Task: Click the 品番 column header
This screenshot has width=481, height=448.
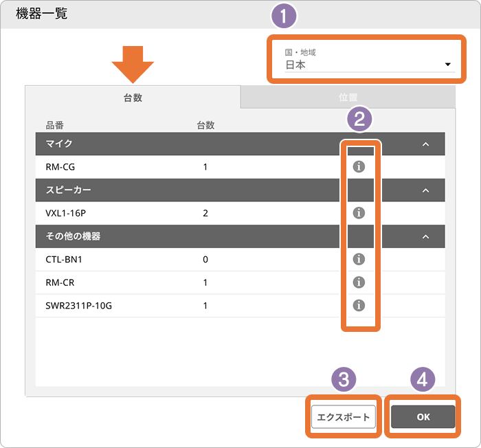Action: click(x=54, y=125)
